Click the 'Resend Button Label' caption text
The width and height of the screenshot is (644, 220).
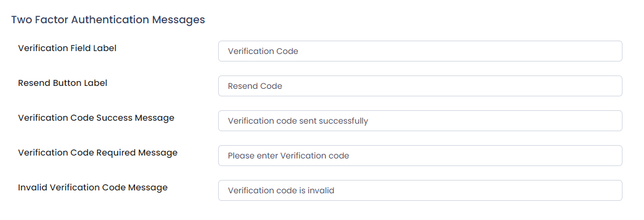coord(62,83)
